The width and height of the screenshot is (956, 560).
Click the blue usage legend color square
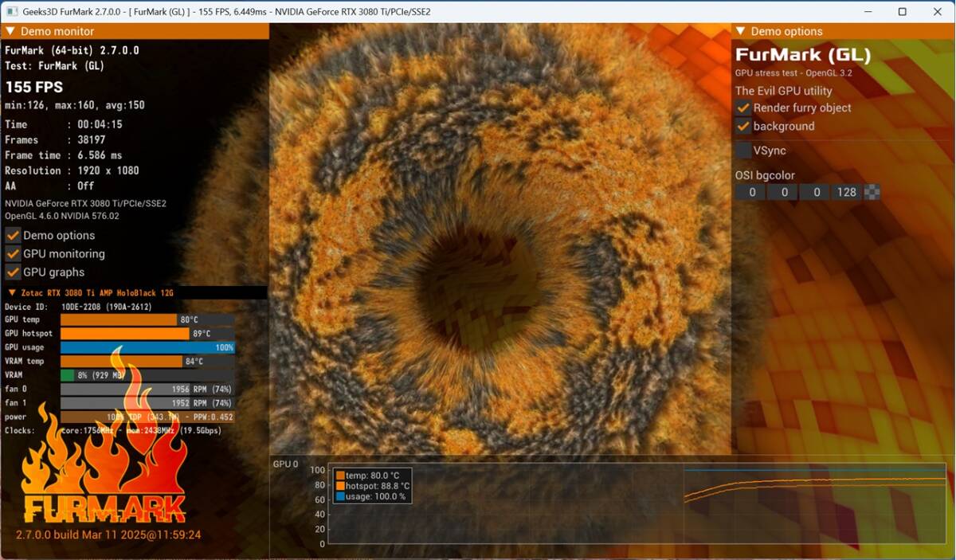340,496
